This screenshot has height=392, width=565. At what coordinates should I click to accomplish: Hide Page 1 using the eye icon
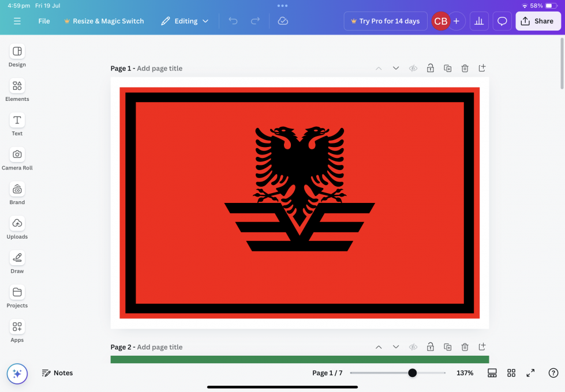point(413,68)
